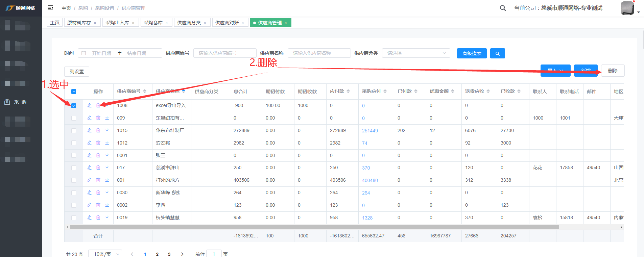Open the 10条/页 page size dropdown

(105, 254)
